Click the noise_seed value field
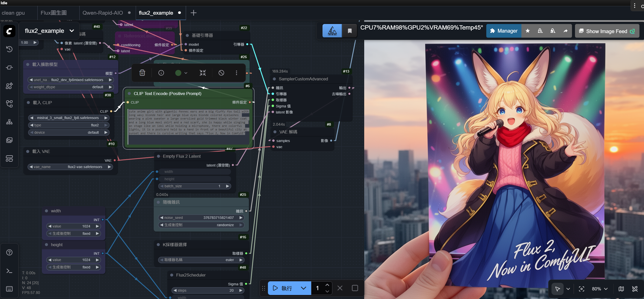 (201, 218)
